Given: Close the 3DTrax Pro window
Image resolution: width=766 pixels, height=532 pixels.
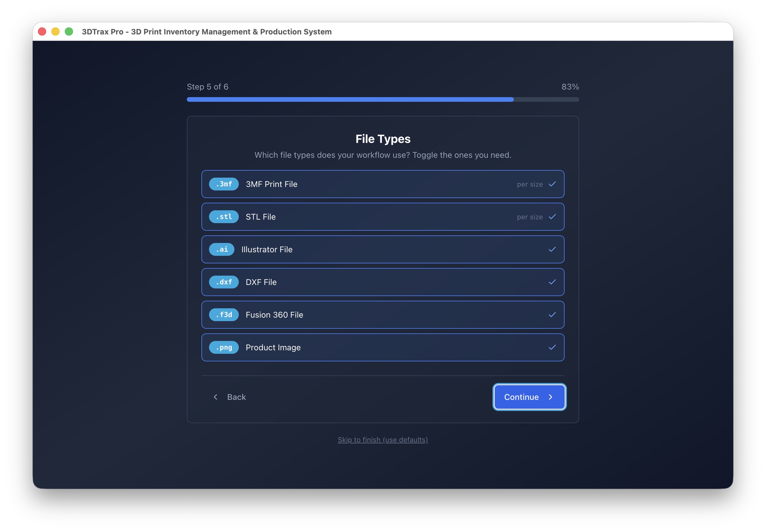Looking at the screenshot, I should click(42, 32).
